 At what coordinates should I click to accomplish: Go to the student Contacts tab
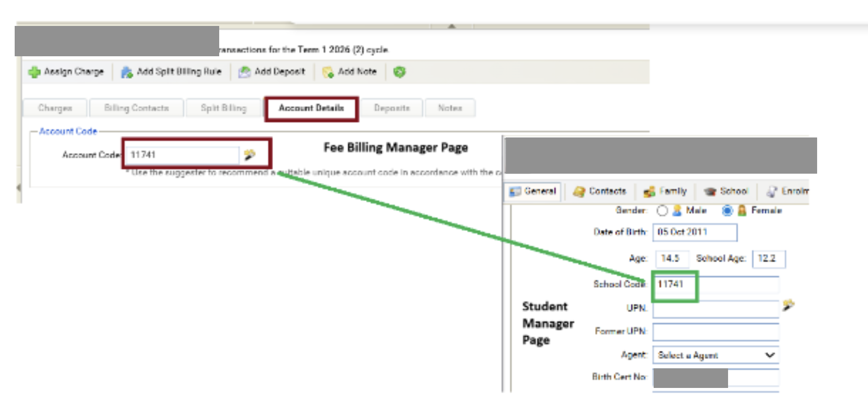point(600,191)
